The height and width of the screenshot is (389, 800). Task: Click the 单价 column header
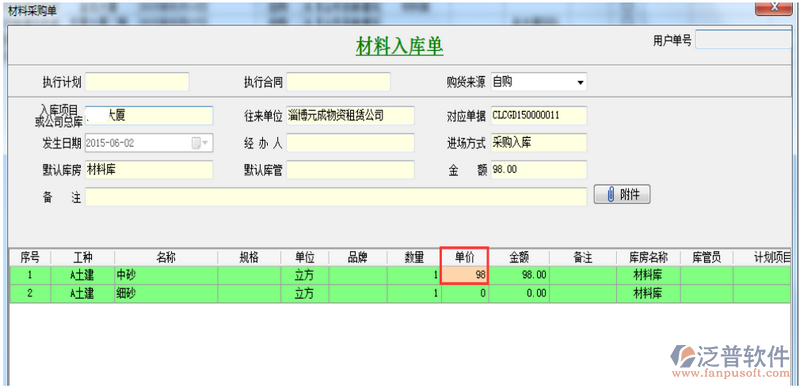[465, 258]
